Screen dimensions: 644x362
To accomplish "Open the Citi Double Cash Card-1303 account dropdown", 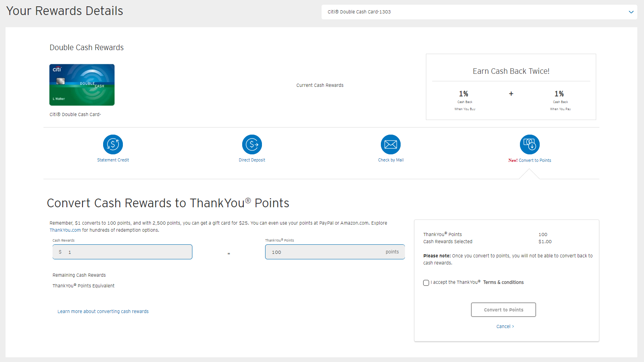I will click(x=479, y=12).
